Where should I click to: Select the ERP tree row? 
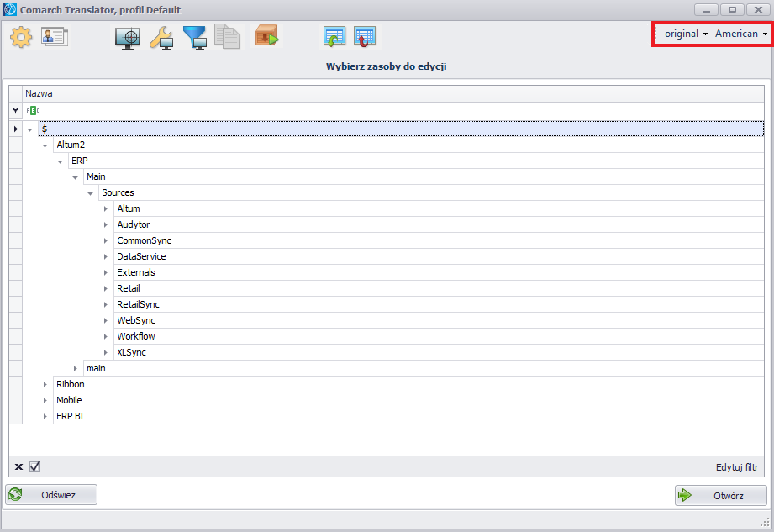point(416,161)
